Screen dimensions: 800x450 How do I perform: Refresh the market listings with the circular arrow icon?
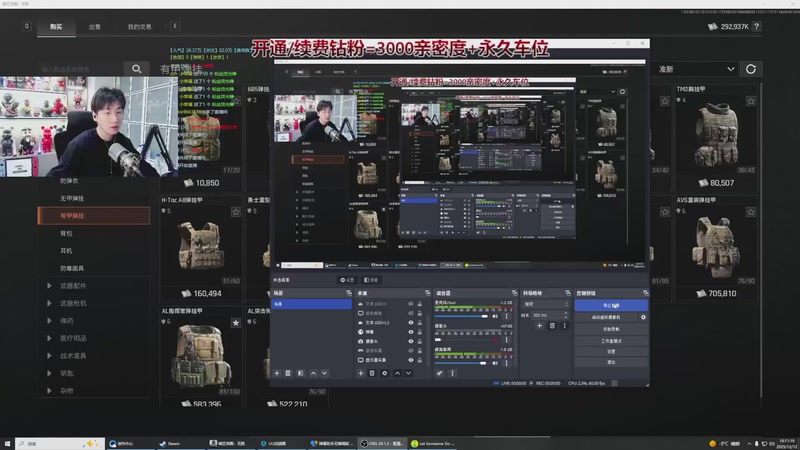pos(751,69)
